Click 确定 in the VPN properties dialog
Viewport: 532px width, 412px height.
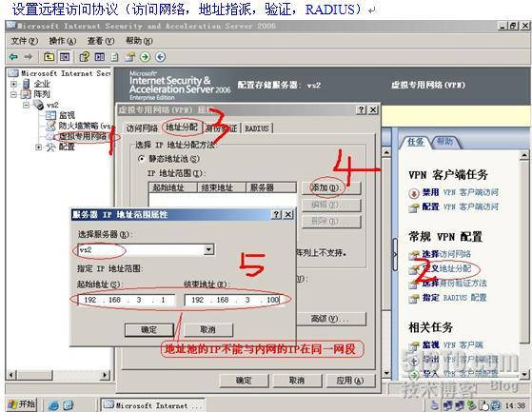(x=244, y=381)
